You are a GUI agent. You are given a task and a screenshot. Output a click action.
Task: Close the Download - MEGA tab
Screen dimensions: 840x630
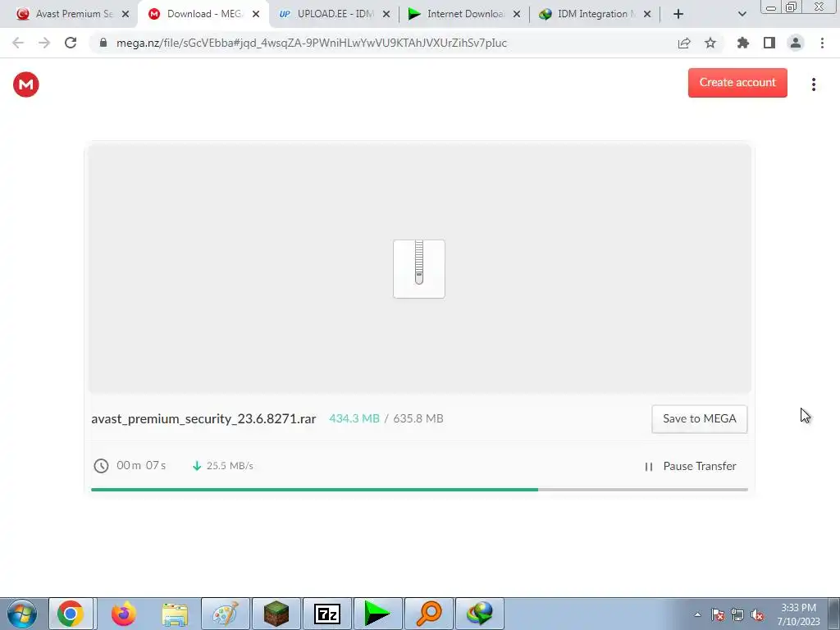pyautogui.click(x=256, y=14)
